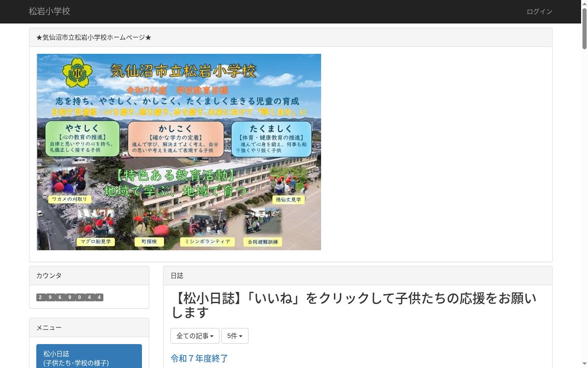This screenshot has width=588, height=368.
Task: Click the page vertical scrollbar thumb
Action: 584,29
